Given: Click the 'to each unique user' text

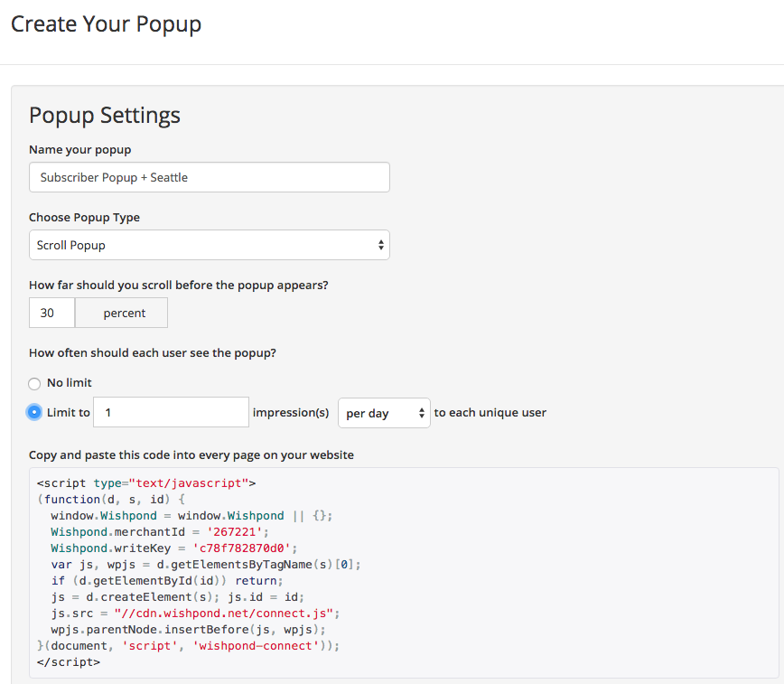Looking at the screenshot, I should (x=490, y=412).
